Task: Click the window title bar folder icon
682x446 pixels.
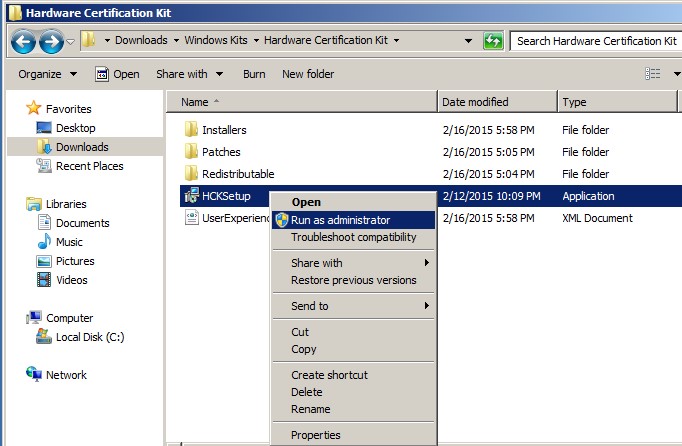Action: pyautogui.click(x=15, y=13)
